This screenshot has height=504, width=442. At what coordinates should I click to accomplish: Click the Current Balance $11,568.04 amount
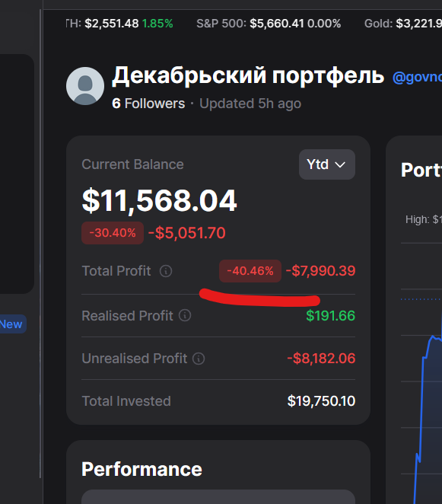click(159, 200)
